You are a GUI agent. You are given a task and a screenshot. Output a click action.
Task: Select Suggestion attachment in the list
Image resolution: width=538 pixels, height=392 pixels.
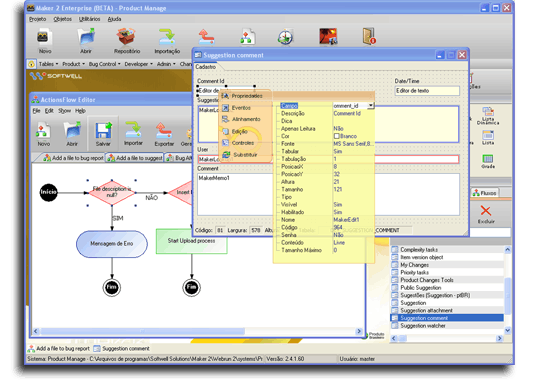point(447,311)
